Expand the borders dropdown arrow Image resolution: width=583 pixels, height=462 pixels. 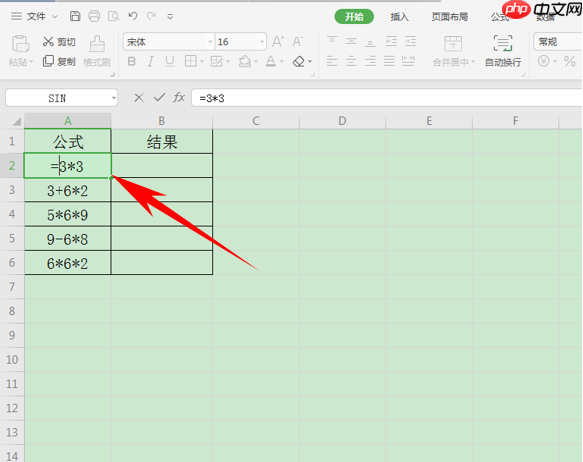point(202,62)
